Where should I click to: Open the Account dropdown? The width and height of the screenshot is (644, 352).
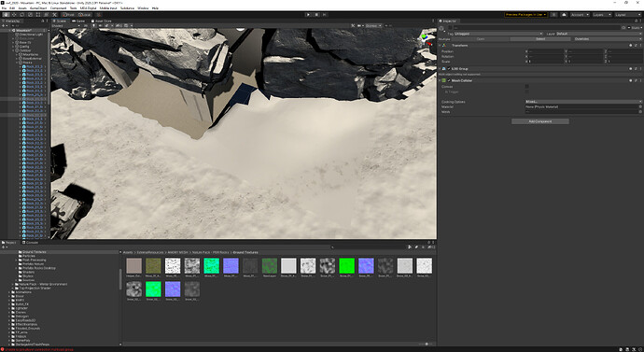[x=580, y=15]
